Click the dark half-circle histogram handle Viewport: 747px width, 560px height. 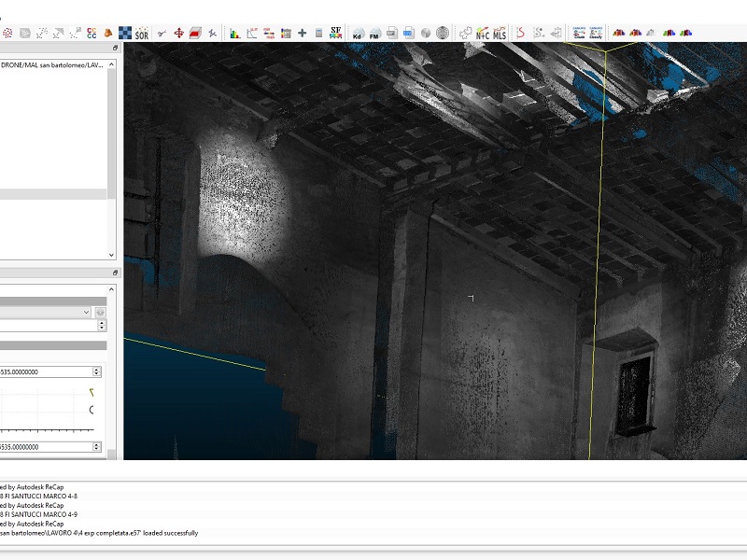(x=92, y=410)
